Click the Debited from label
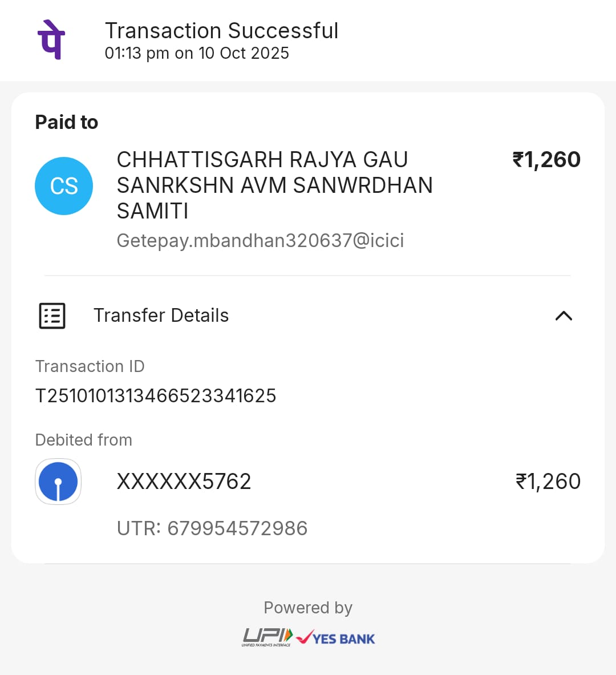Image resolution: width=616 pixels, height=675 pixels. [84, 440]
